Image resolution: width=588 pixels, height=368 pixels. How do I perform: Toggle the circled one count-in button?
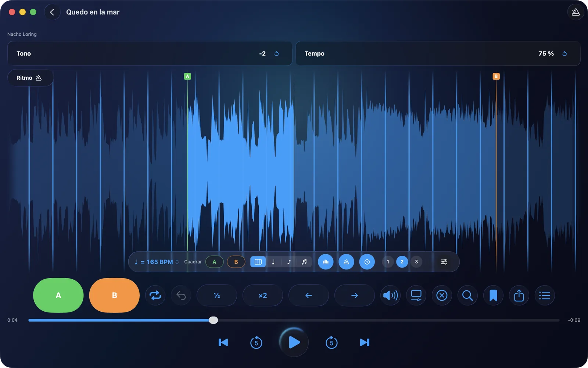pyautogui.click(x=367, y=262)
